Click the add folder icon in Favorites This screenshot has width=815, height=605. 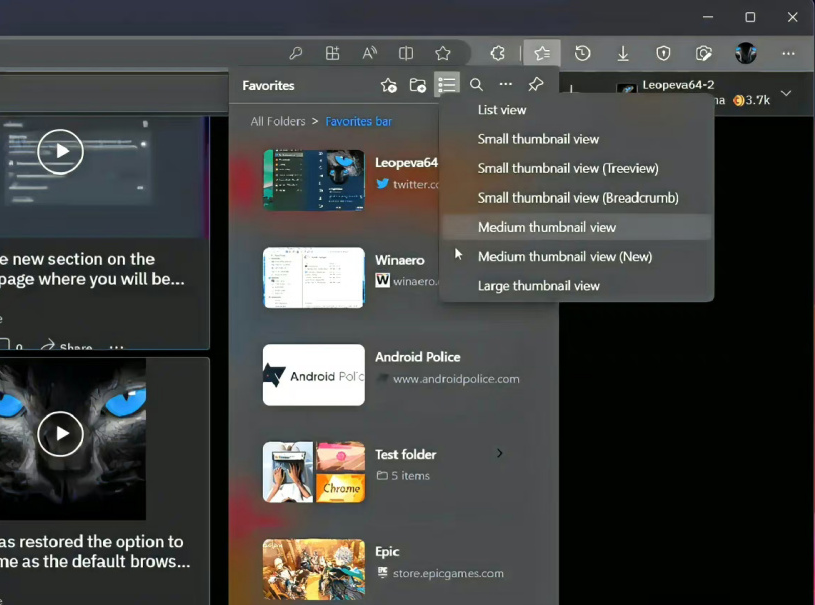[x=417, y=85]
